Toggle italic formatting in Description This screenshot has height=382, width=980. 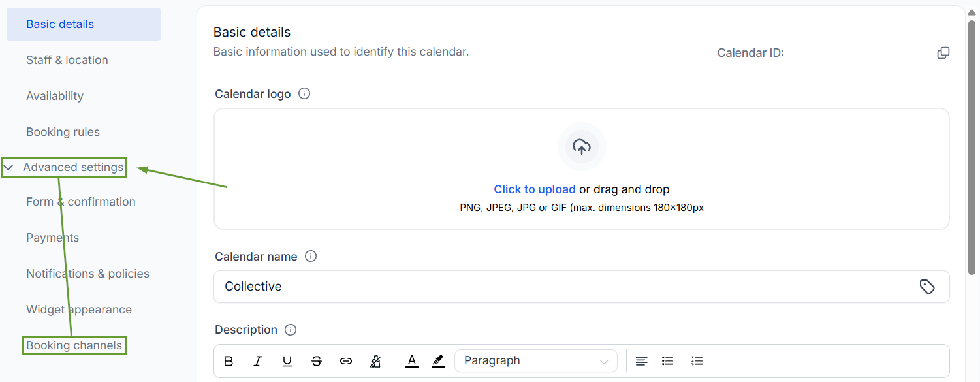pyautogui.click(x=258, y=361)
